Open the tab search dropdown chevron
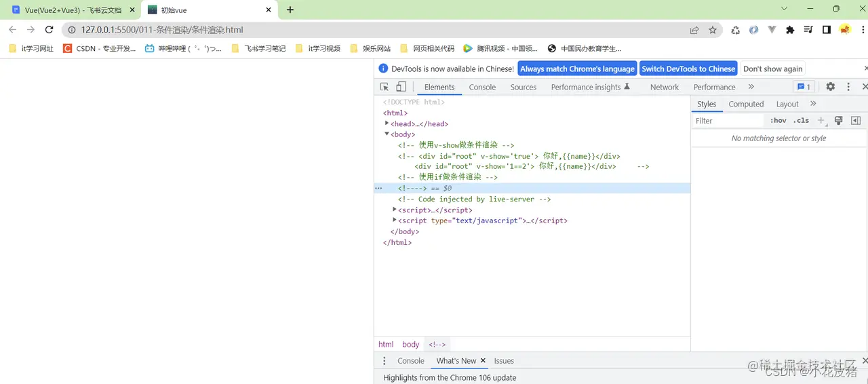This screenshot has width=868, height=384. pyautogui.click(x=785, y=9)
